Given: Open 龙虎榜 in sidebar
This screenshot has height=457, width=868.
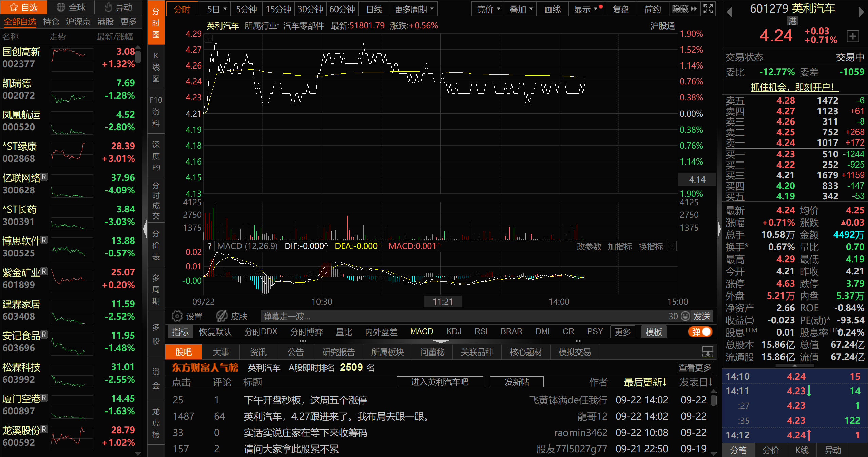Looking at the screenshot, I should (156, 423).
